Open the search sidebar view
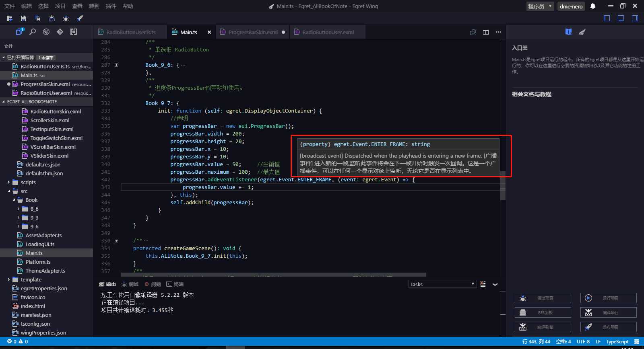Screen dimensions: 644x349 (x=33, y=32)
